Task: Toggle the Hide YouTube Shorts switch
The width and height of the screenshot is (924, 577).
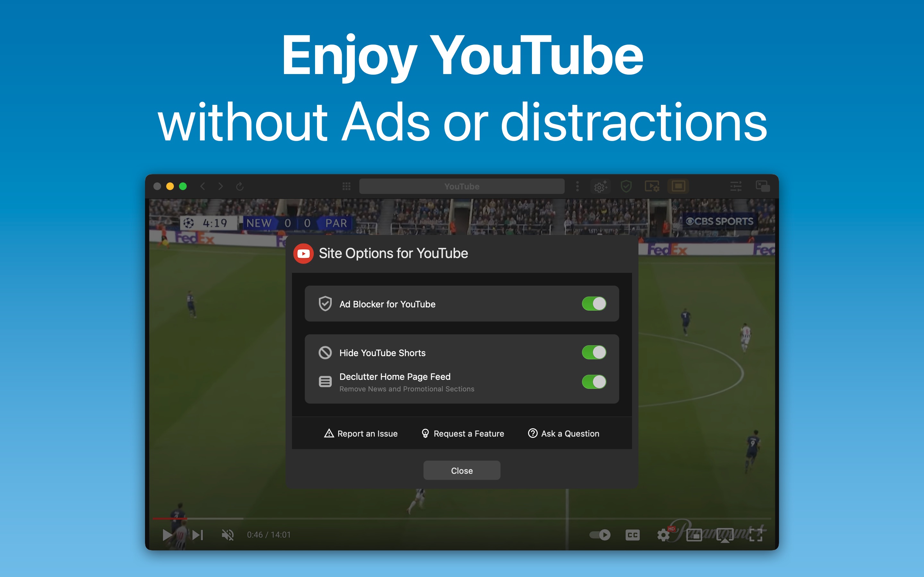Action: [595, 352]
